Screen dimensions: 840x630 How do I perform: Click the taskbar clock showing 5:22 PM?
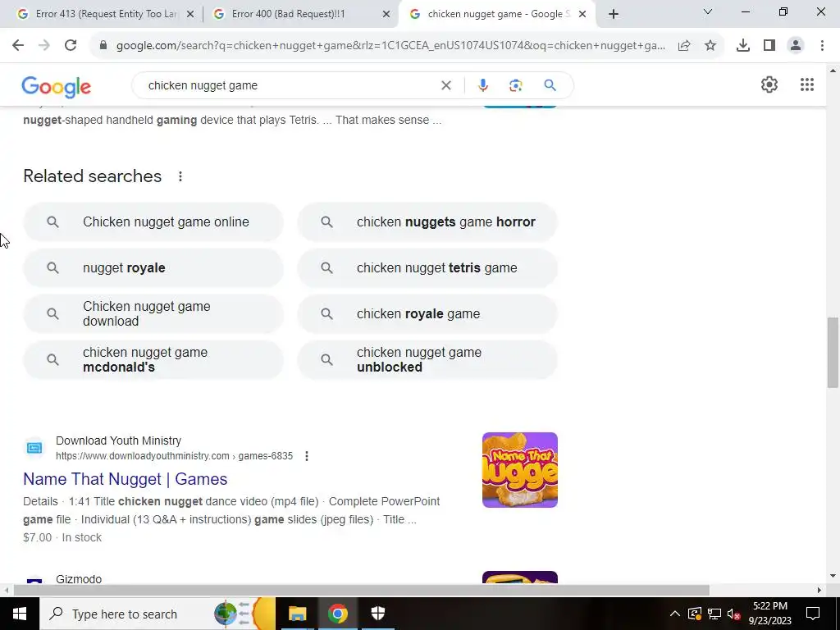point(769,614)
